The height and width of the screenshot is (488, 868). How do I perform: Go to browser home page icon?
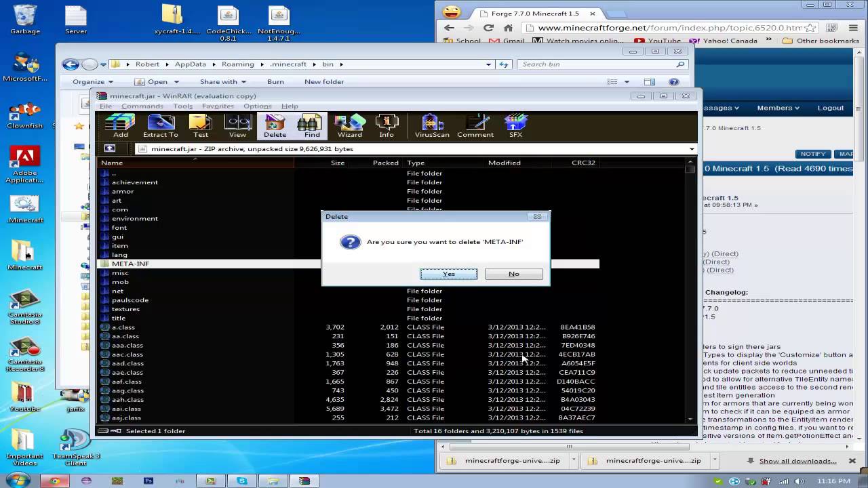click(x=508, y=28)
